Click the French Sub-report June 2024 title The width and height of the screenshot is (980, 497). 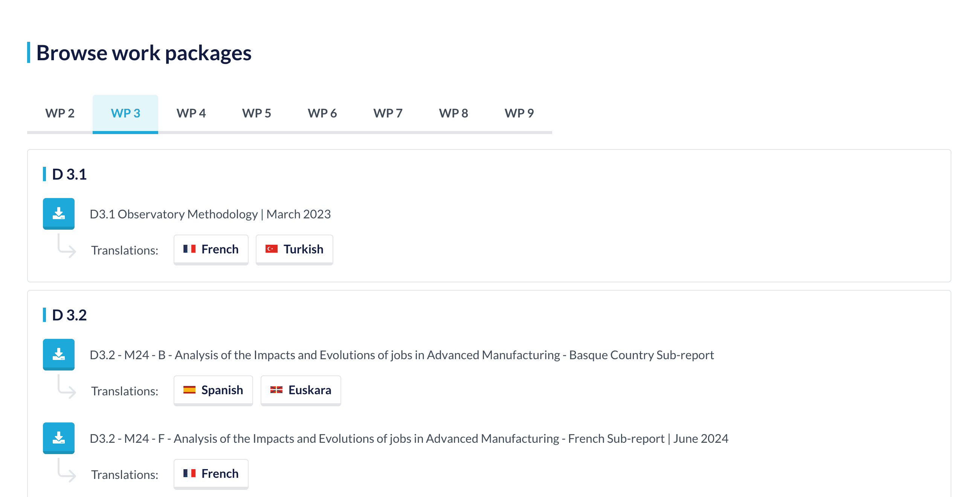(x=409, y=439)
